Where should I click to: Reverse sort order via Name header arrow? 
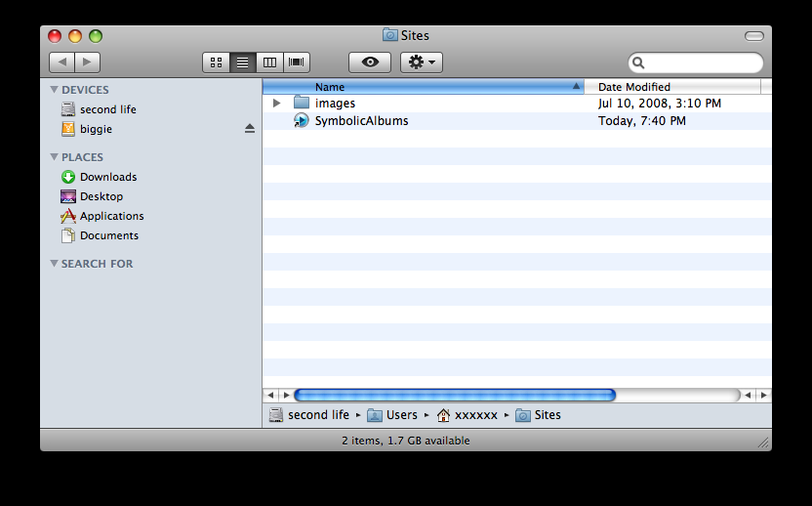point(576,87)
